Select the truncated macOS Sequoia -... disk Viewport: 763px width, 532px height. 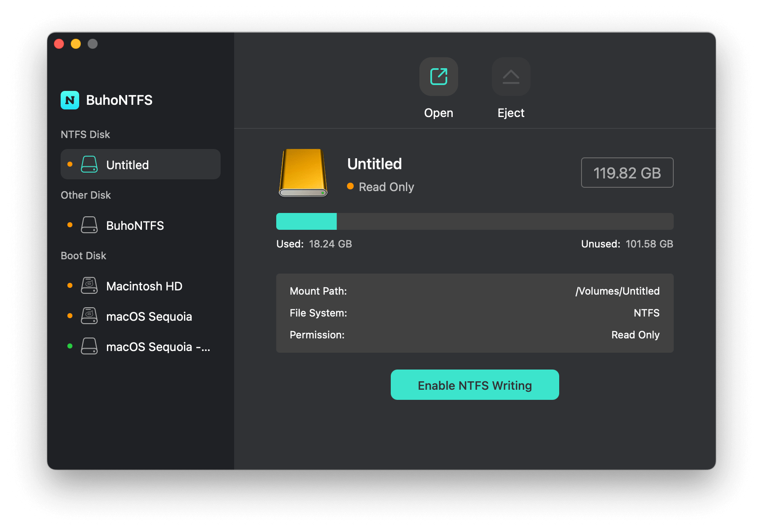click(x=141, y=346)
